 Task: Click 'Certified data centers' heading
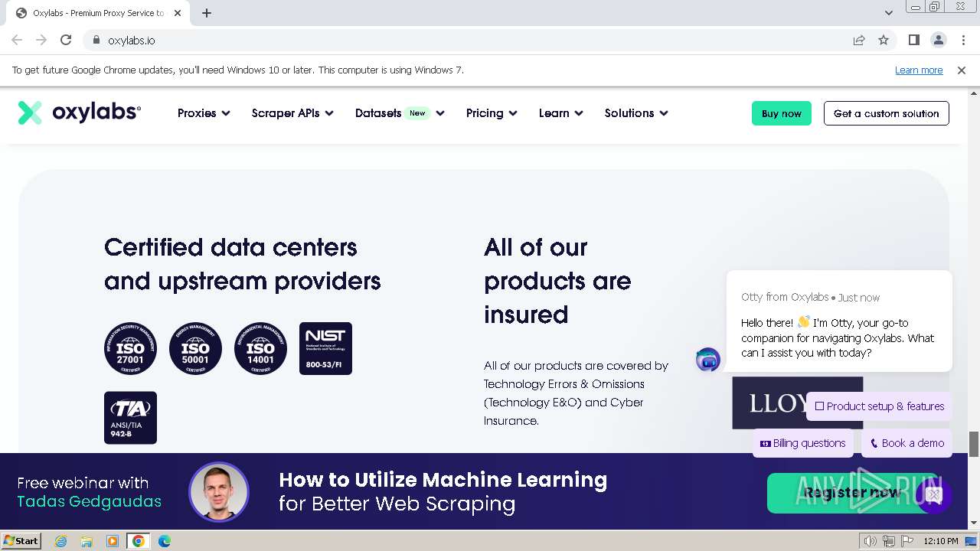[x=242, y=264]
